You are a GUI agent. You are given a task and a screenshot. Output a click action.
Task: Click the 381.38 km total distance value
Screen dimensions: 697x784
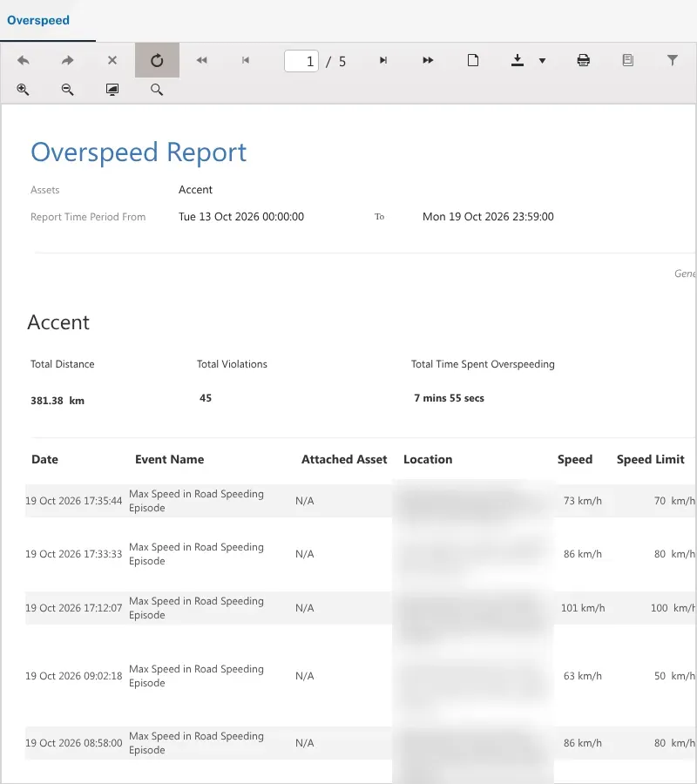pyautogui.click(x=58, y=401)
